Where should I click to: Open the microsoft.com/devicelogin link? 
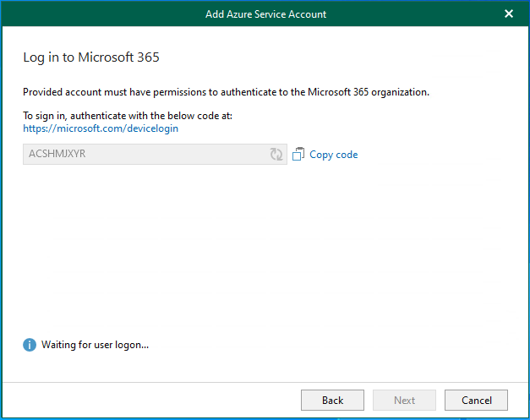(x=101, y=128)
